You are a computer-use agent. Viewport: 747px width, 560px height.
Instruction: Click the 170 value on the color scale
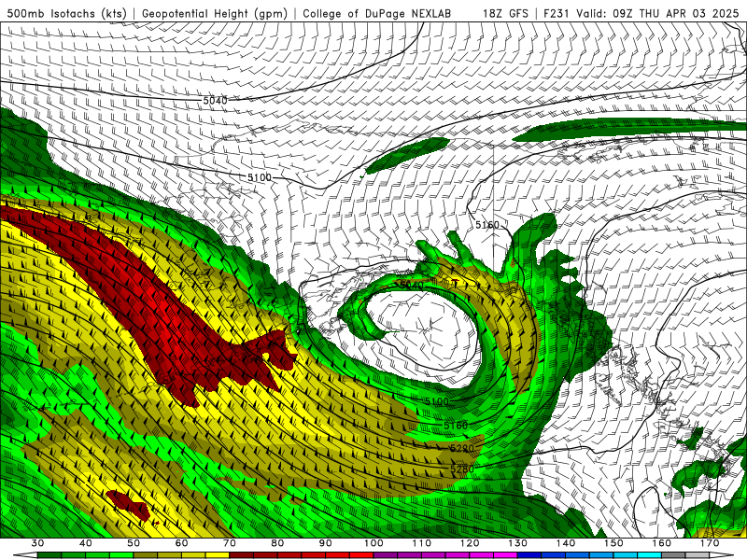(x=710, y=543)
